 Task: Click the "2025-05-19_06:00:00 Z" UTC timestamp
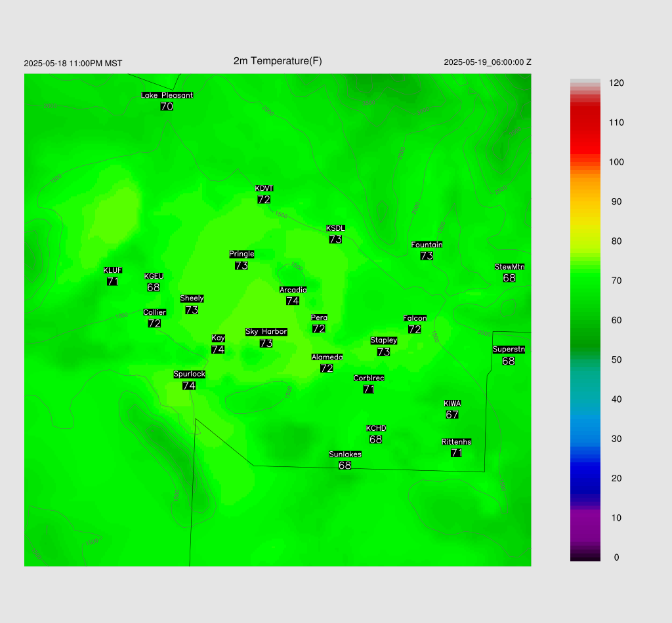pos(488,62)
